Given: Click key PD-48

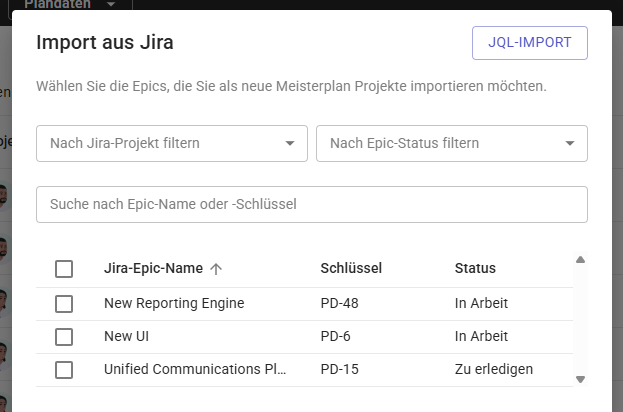Looking at the screenshot, I should tap(339, 303).
